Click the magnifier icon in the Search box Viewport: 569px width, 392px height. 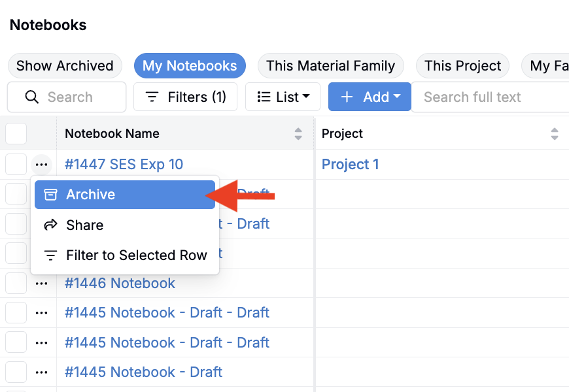pyautogui.click(x=31, y=97)
